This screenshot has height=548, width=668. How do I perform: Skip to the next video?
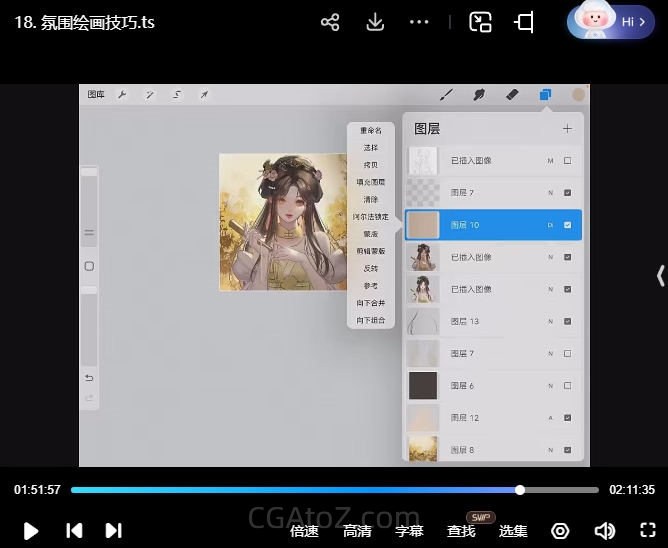(113, 531)
